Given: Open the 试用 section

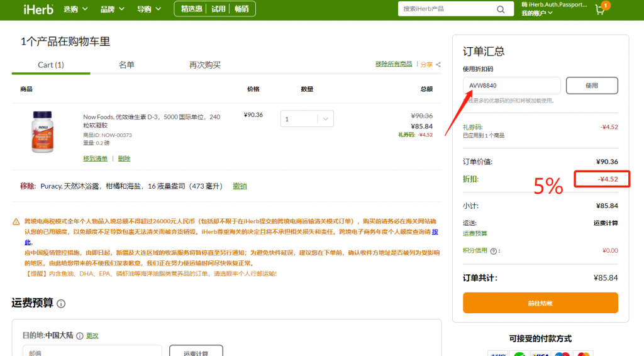Looking at the screenshot, I should coord(218,9).
